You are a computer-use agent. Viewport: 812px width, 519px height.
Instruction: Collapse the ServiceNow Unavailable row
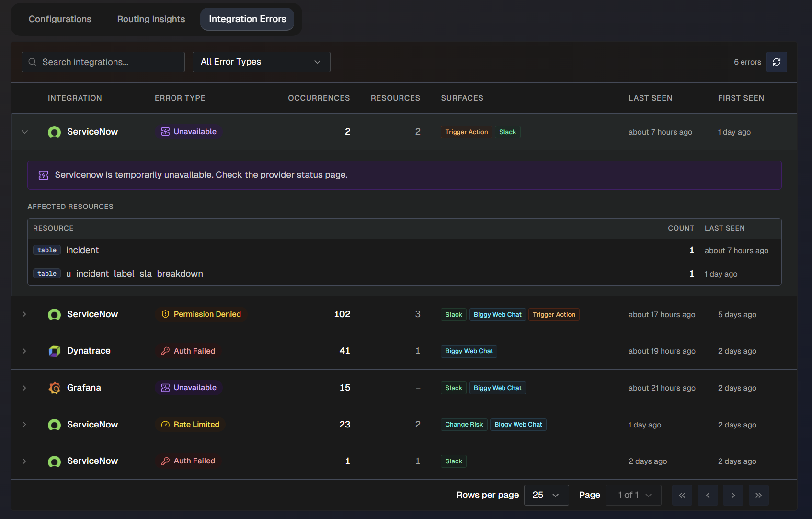pyautogui.click(x=25, y=132)
